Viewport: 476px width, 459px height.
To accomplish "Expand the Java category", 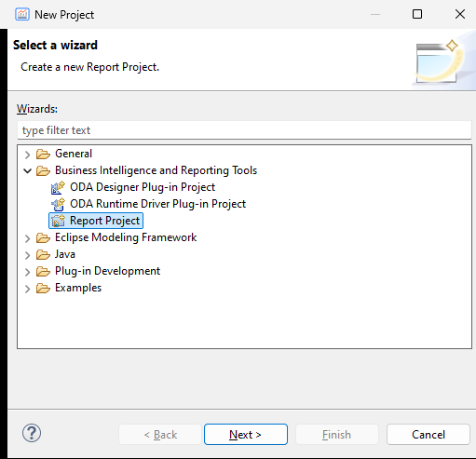I will (27, 255).
